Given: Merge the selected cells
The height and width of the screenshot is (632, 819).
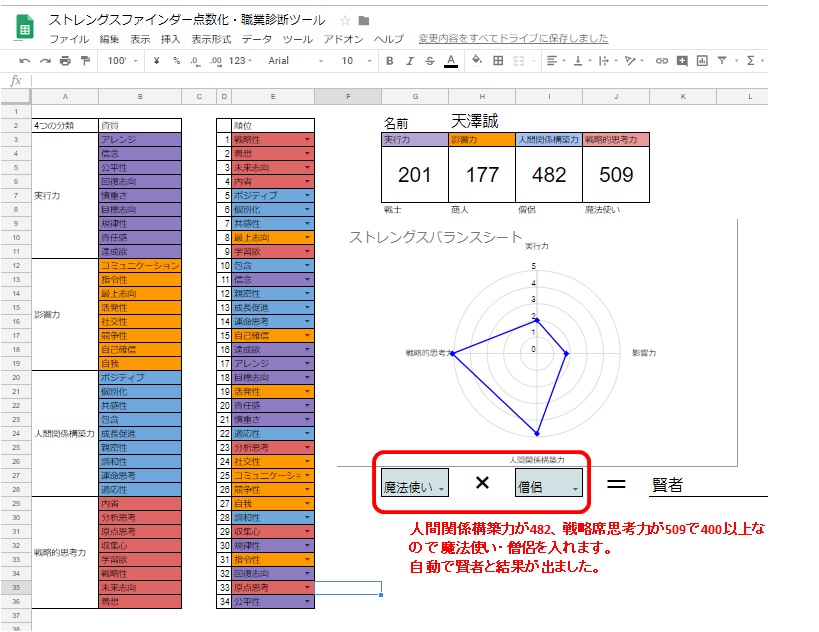Looking at the screenshot, I should pos(519,61).
